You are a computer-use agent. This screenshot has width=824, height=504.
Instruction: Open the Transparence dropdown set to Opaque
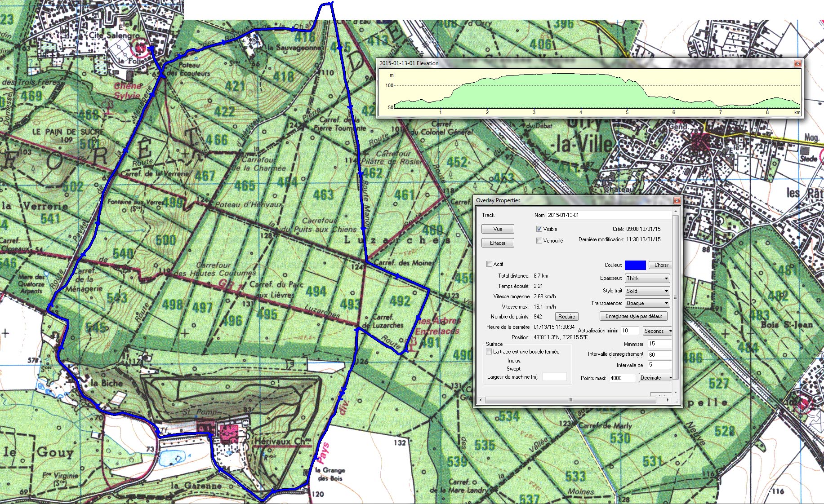pos(647,303)
